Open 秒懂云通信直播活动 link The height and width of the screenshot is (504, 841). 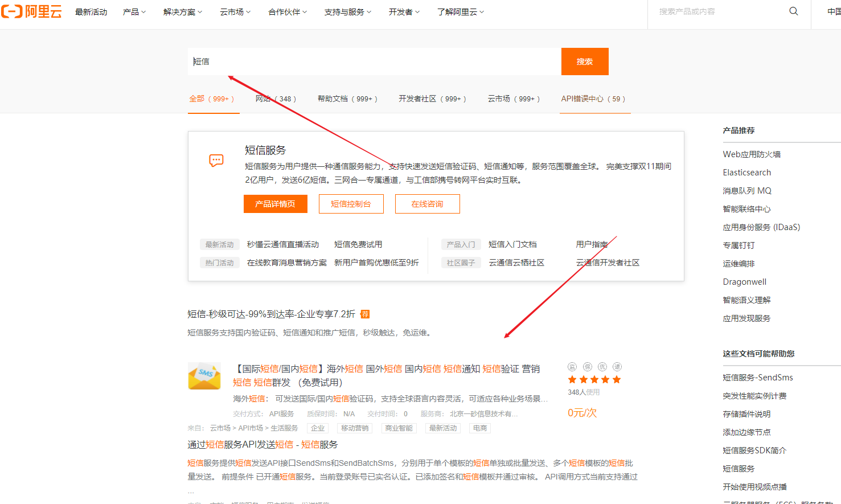[283, 244]
